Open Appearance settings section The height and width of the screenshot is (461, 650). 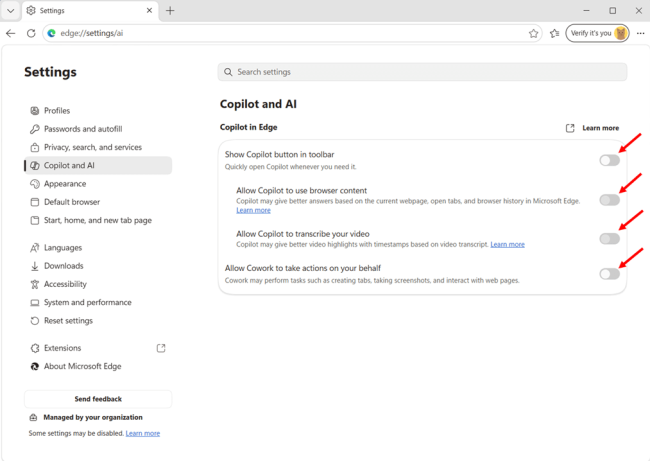[x=98, y=184]
